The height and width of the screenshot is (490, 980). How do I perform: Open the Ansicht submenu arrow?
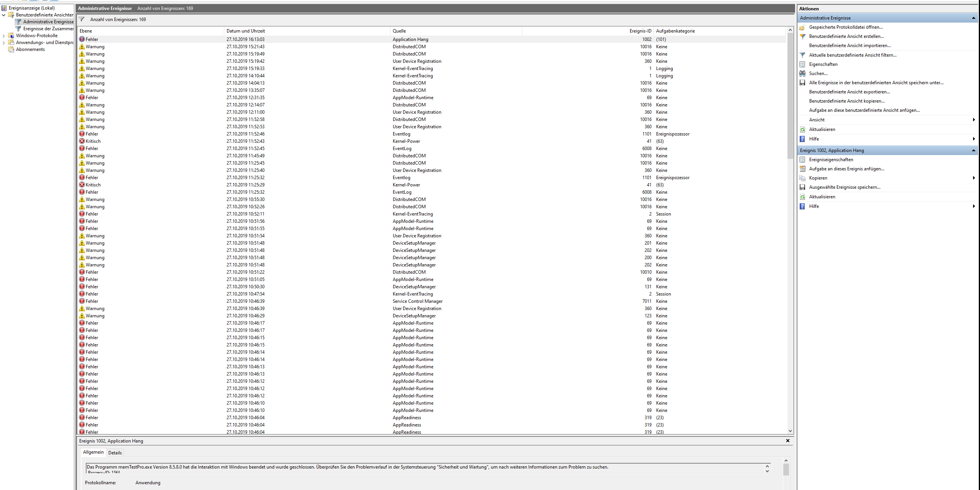click(973, 120)
